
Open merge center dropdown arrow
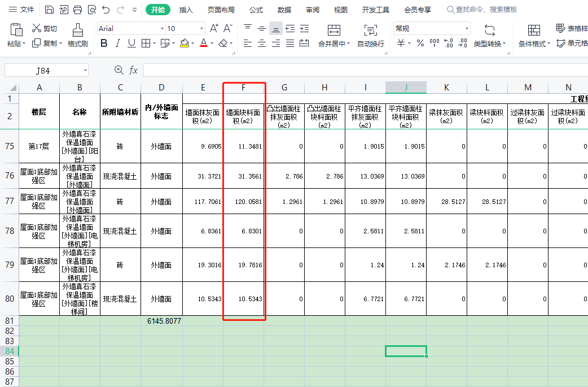click(348, 44)
